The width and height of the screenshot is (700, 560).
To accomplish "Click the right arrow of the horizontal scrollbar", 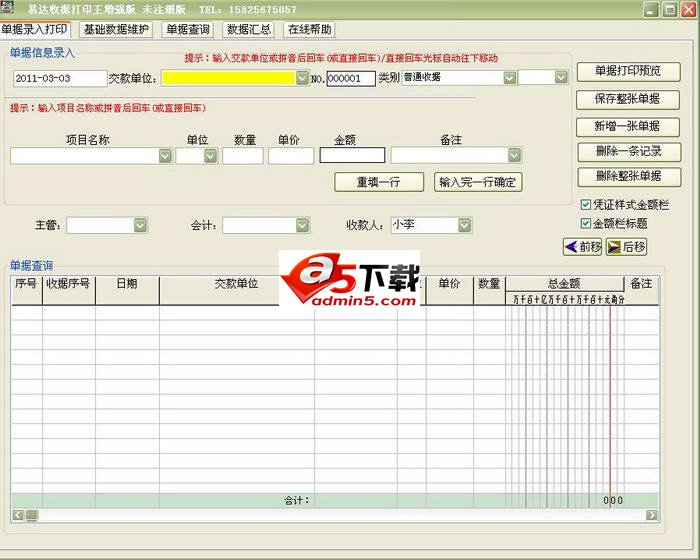I will pyautogui.click(x=652, y=515).
